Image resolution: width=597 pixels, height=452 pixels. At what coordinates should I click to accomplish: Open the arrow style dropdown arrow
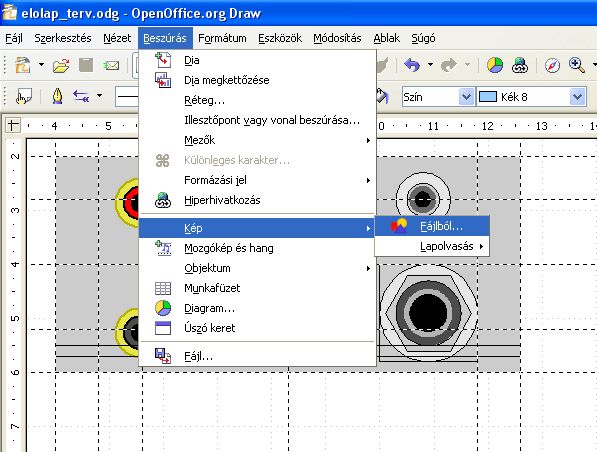(99, 96)
